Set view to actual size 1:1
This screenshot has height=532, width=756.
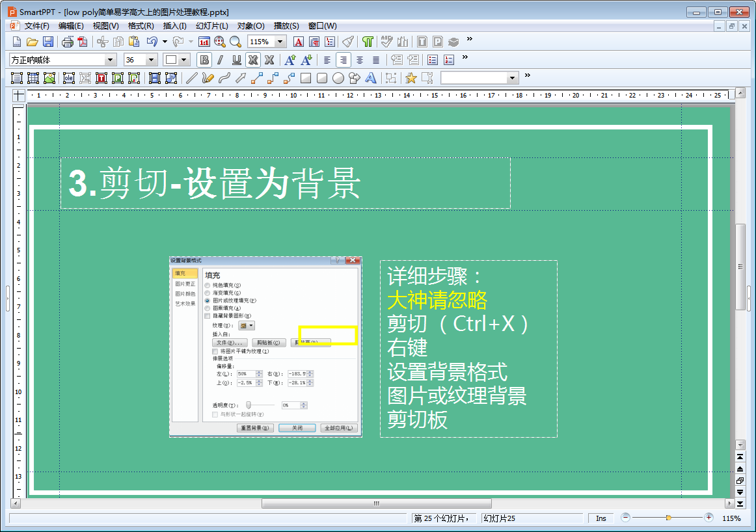pyautogui.click(x=204, y=42)
